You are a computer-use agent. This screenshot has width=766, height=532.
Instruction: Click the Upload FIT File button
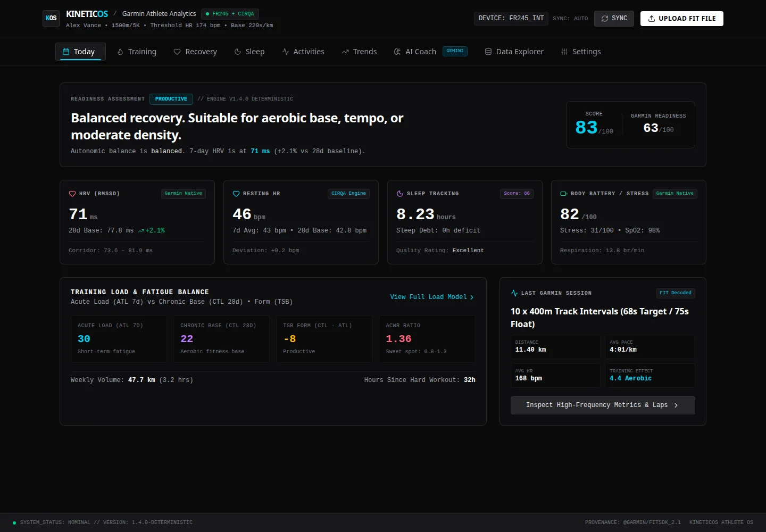coord(682,19)
